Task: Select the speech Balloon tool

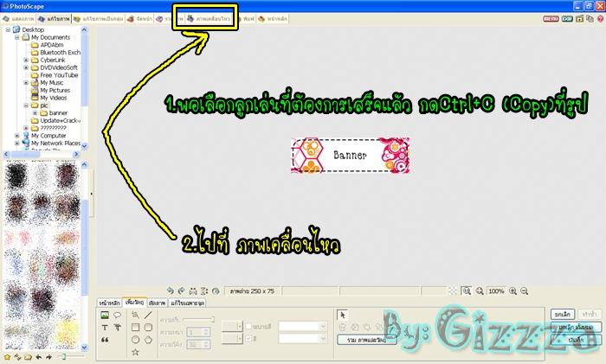Action: pos(117,316)
